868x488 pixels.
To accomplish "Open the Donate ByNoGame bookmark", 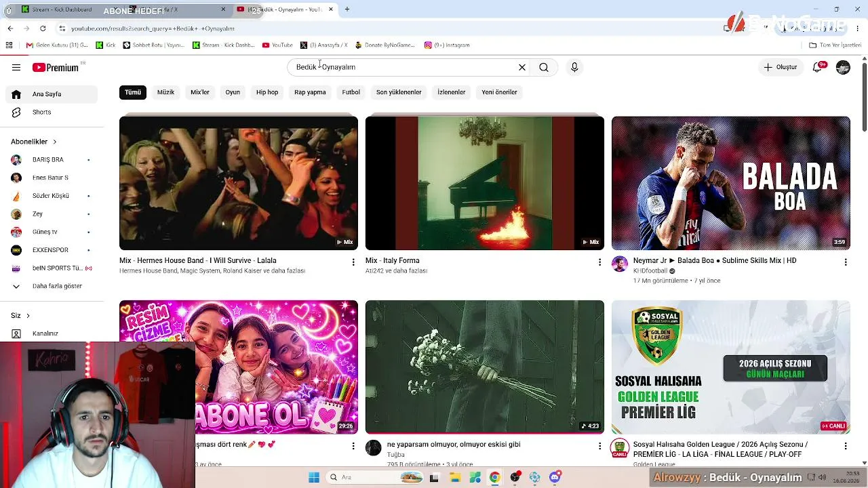I will click(384, 45).
